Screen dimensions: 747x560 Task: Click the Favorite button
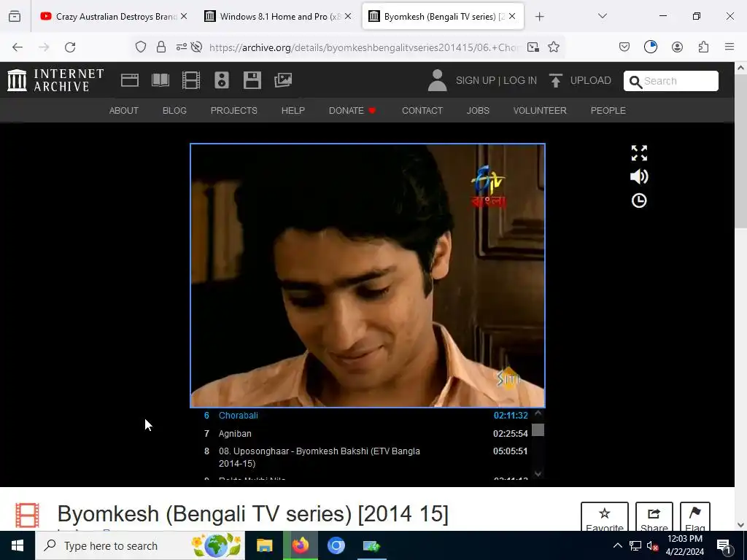tap(605, 518)
